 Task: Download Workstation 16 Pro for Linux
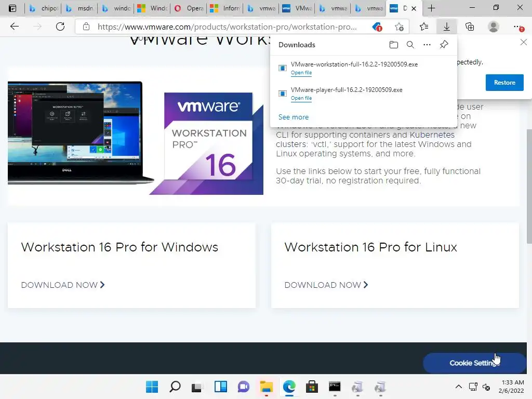click(x=326, y=285)
